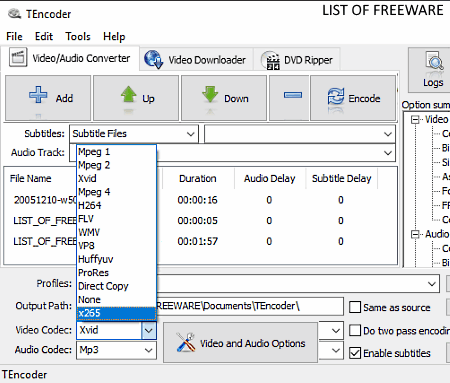Screen dimensions: 450x383
Task: Click the Video Downloader globe icon
Action: (153, 59)
